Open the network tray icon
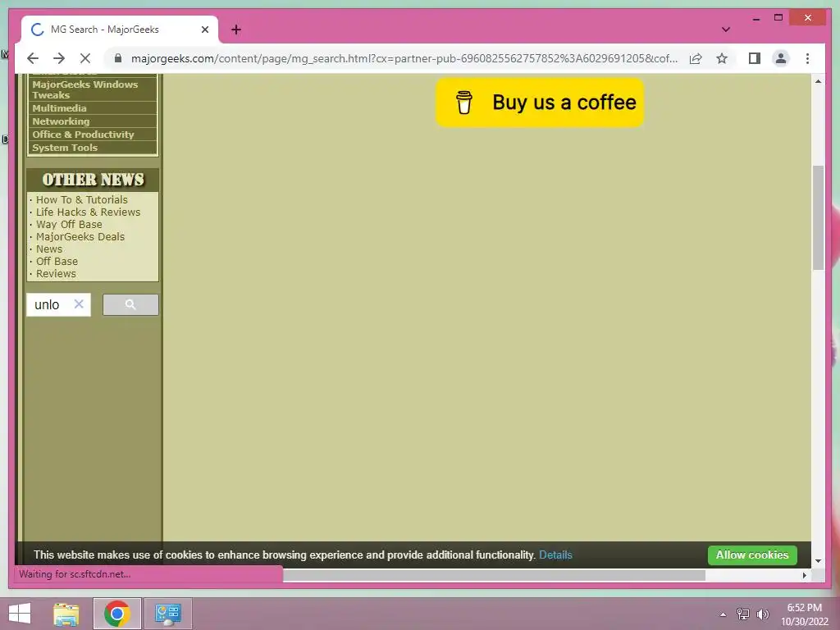Screen dimensions: 840x630 pos(742,614)
